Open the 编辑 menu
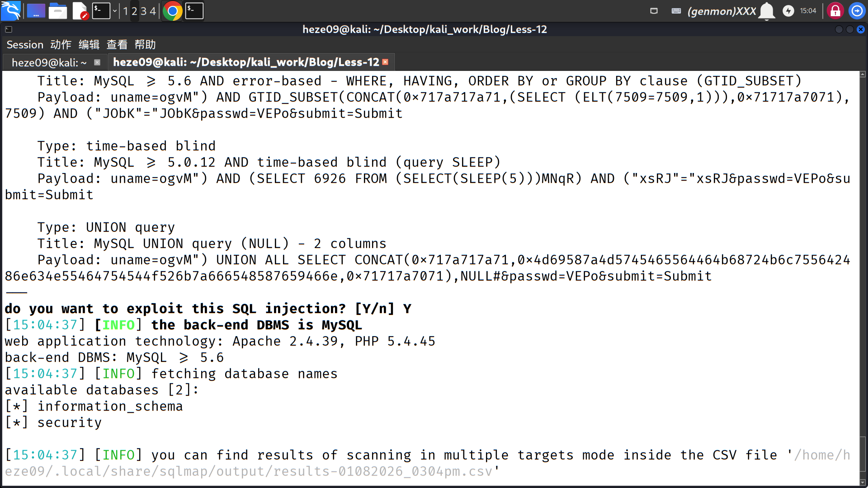 click(89, 45)
